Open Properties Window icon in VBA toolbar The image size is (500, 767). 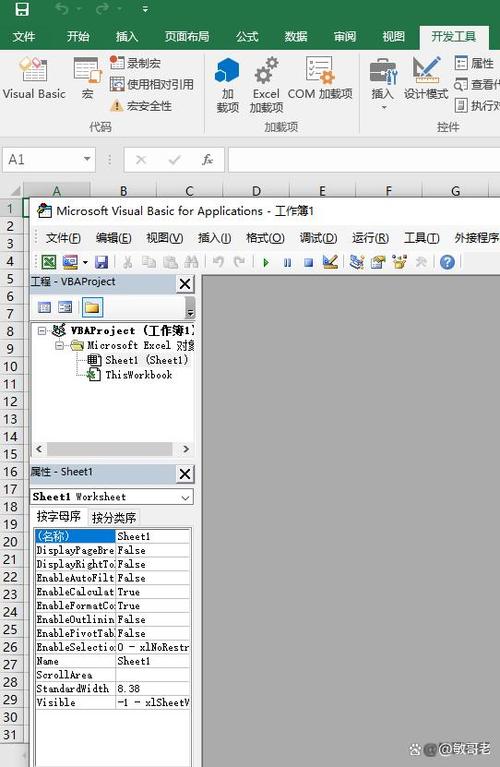pos(378,262)
